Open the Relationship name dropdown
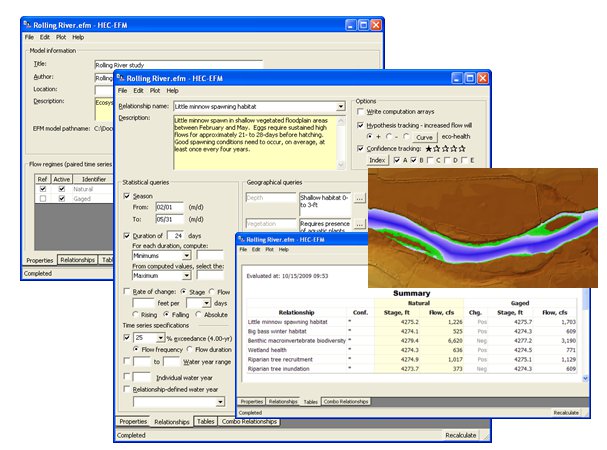 click(340, 106)
